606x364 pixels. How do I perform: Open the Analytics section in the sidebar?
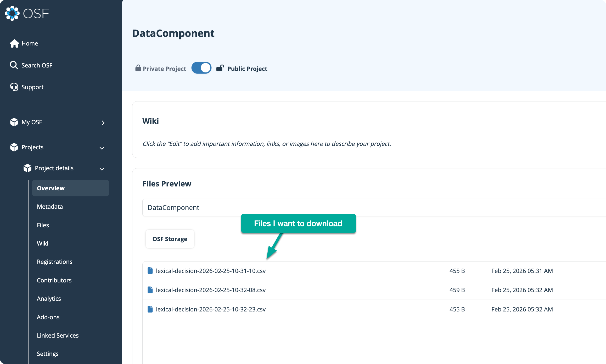point(49,298)
